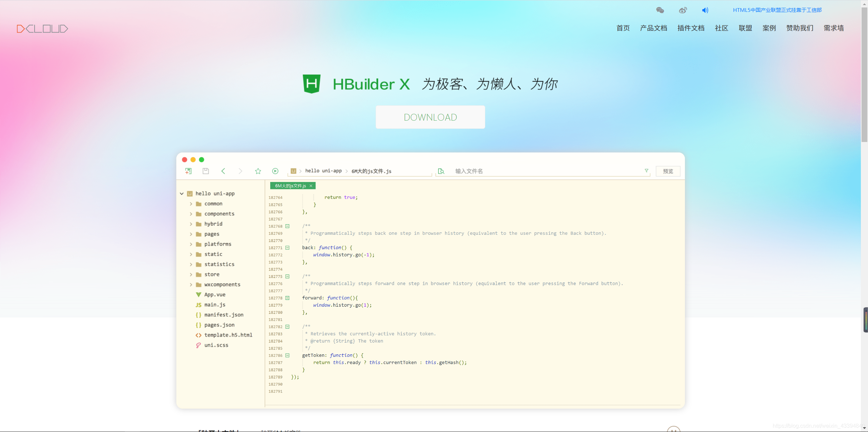Expand the store folder
Viewport: 868px width, 432px height.
[x=191, y=274]
